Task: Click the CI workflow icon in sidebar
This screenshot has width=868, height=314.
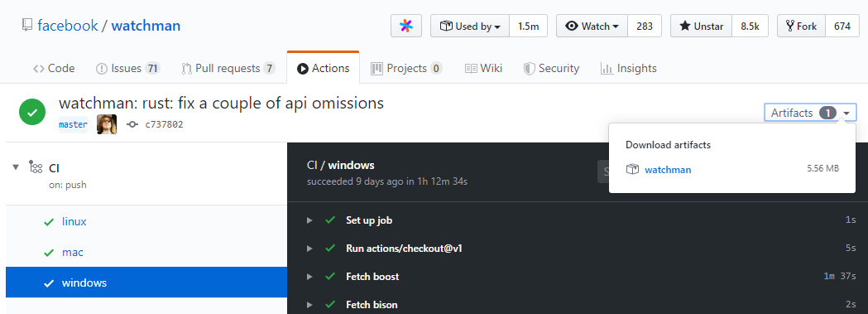Action: [36, 167]
